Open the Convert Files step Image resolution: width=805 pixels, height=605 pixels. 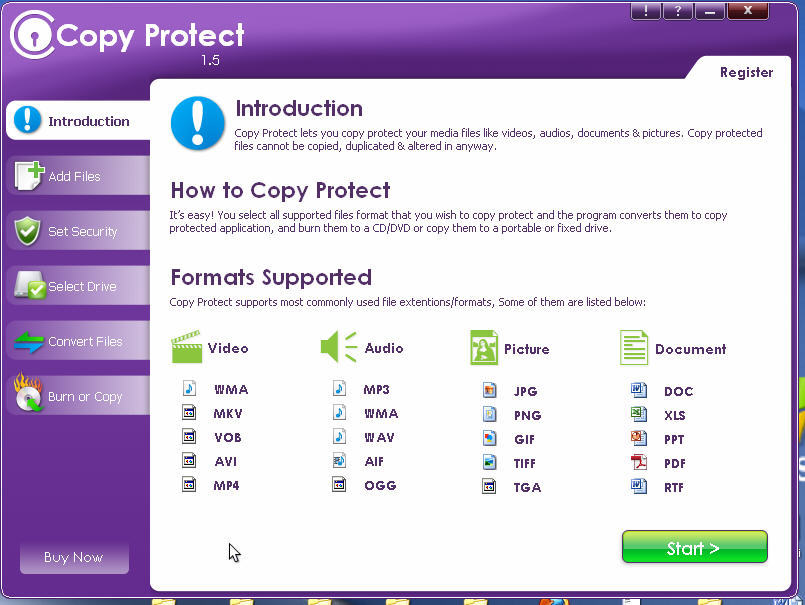tap(79, 341)
